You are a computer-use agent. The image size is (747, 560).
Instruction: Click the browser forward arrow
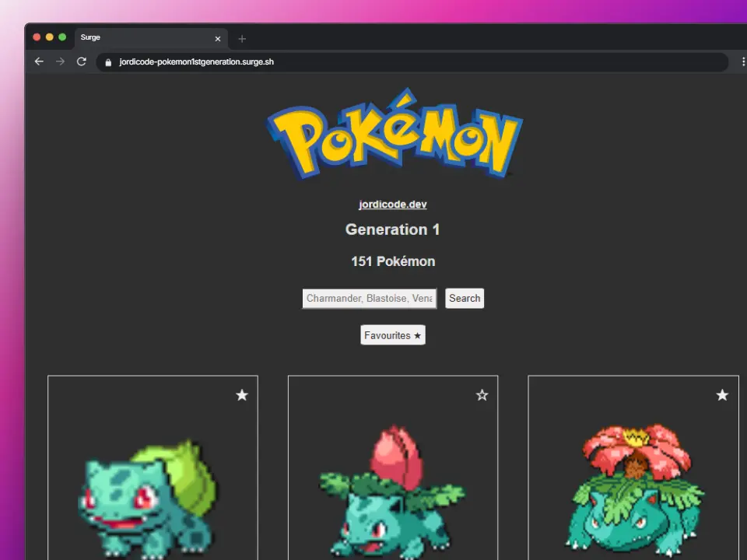coord(60,61)
